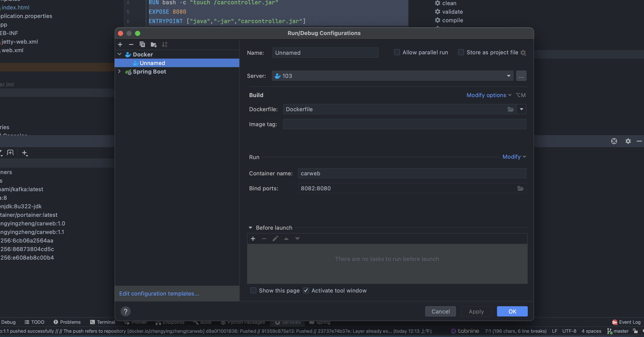Viewport: 644px width, 337px height.
Task: Open the Modify options dropdown in Build
Action: point(489,95)
